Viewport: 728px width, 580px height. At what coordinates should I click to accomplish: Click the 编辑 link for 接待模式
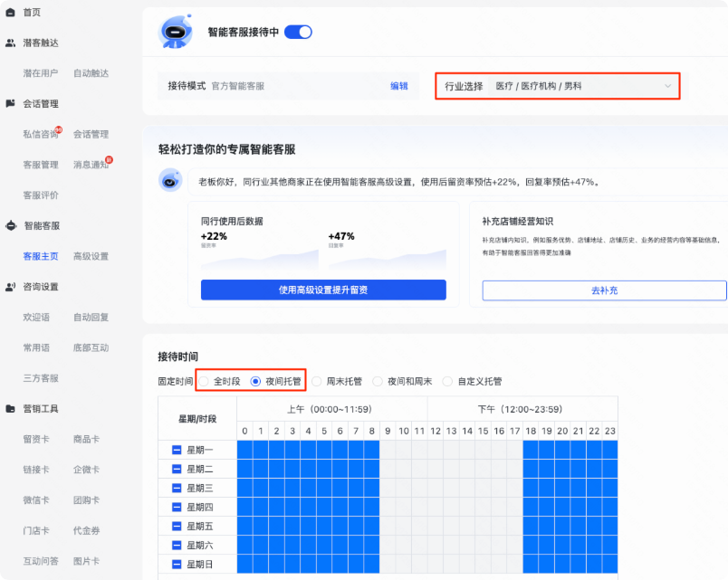[x=398, y=86]
